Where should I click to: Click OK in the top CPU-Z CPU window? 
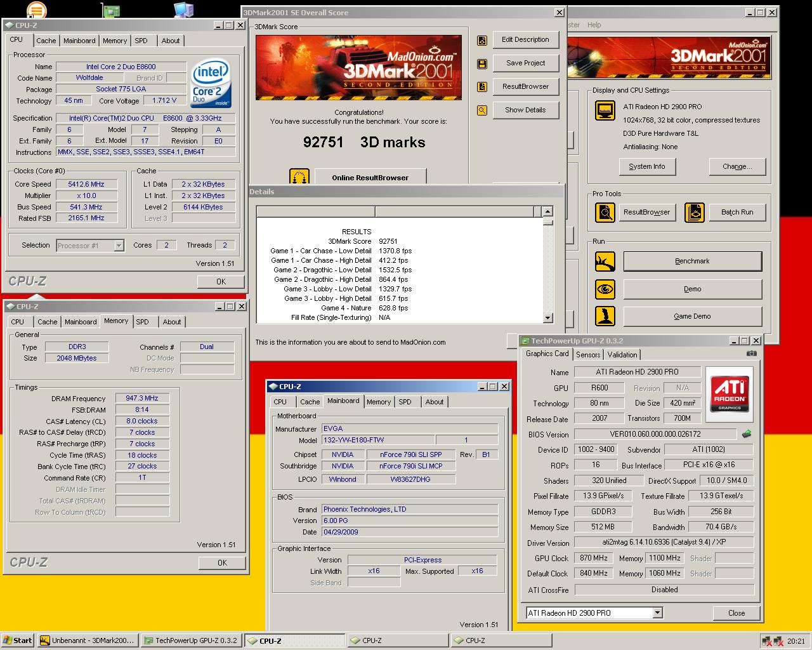tap(221, 281)
